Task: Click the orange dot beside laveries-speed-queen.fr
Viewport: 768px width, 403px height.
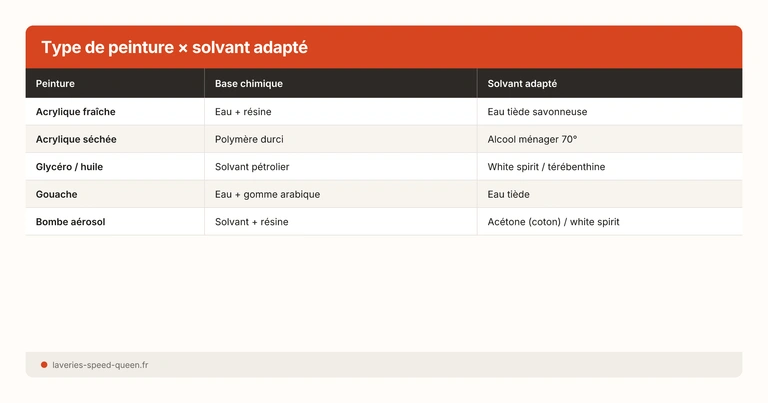Action: coord(44,365)
